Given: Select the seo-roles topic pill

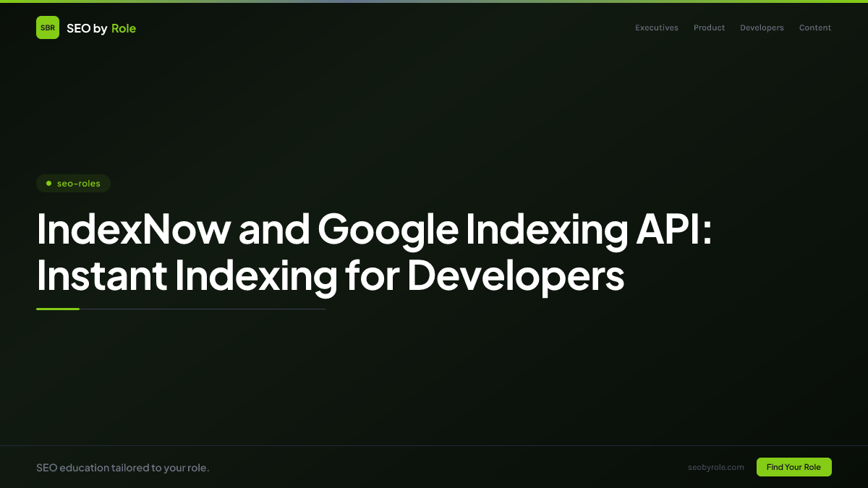Looking at the screenshot, I should tap(74, 183).
